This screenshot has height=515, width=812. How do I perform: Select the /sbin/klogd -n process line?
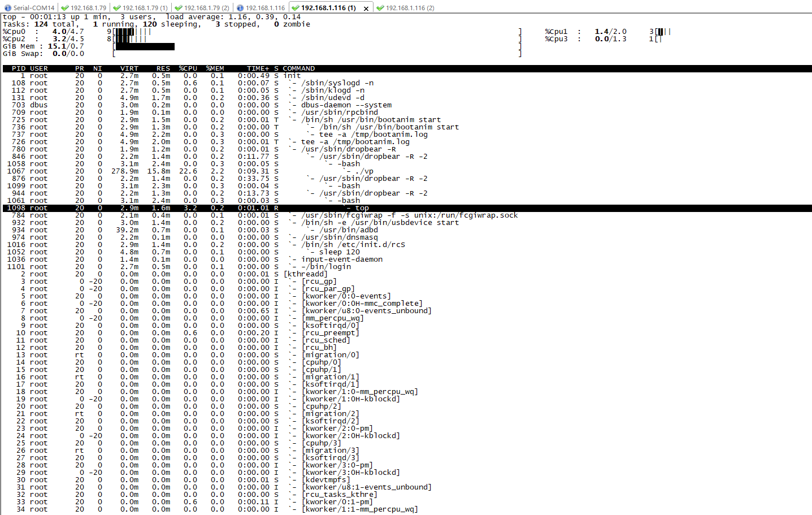[407, 90]
